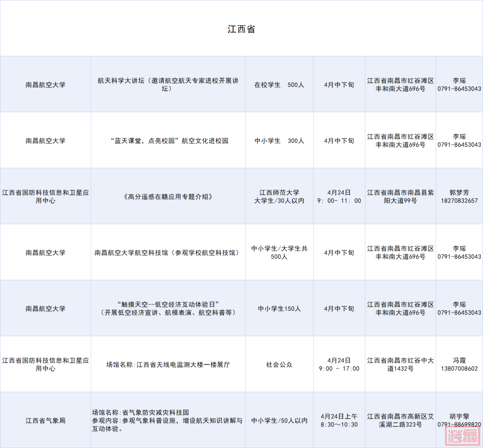This screenshot has width=483, height=448.
Task: Click 4月中下旬 in the 在校学生 500人 row
Action: pos(339,85)
